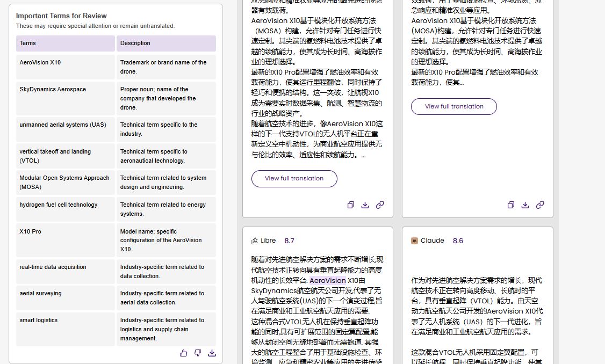This screenshot has height=364, width=605.
Task: Click the Terms column header
Action: (65, 43)
